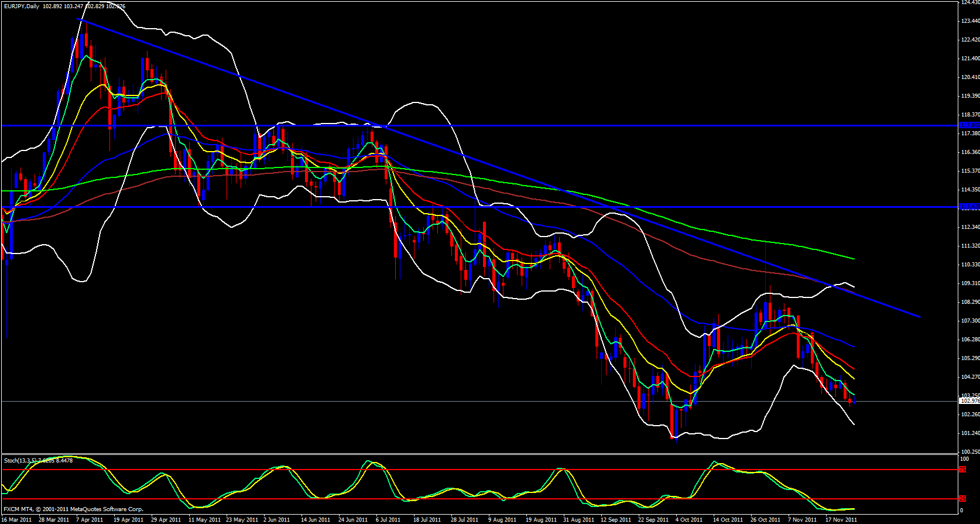Click the 123.440 price scale label
The height and width of the screenshot is (524, 980).
[x=969, y=21]
